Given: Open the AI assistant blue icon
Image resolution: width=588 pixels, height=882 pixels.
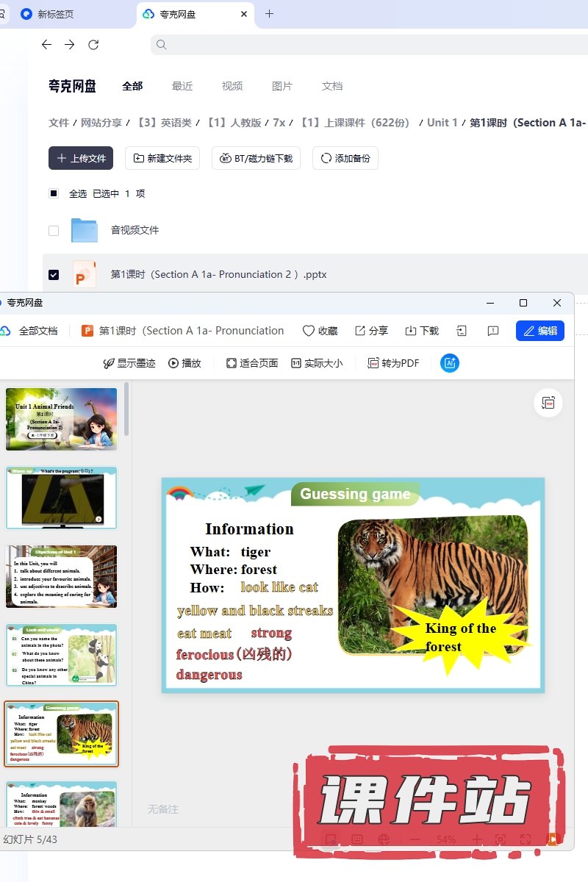Looking at the screenshot, I should pyautogui.click(x=450, y=362).
